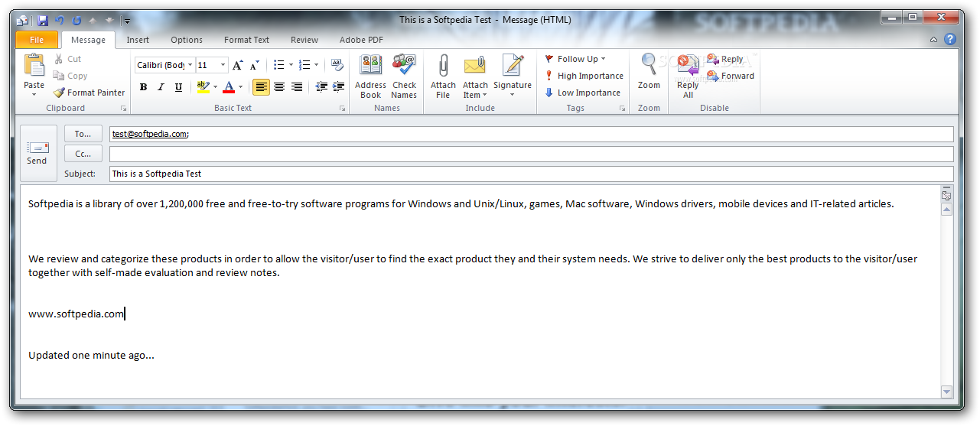Switch to the Review tab
This screenshot has width=980, height=426.
pos(304,40)
